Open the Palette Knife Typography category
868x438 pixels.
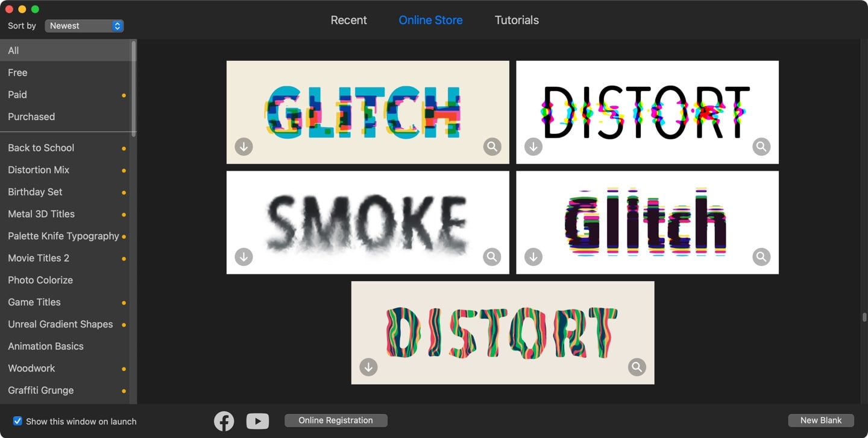pos(65,236)
